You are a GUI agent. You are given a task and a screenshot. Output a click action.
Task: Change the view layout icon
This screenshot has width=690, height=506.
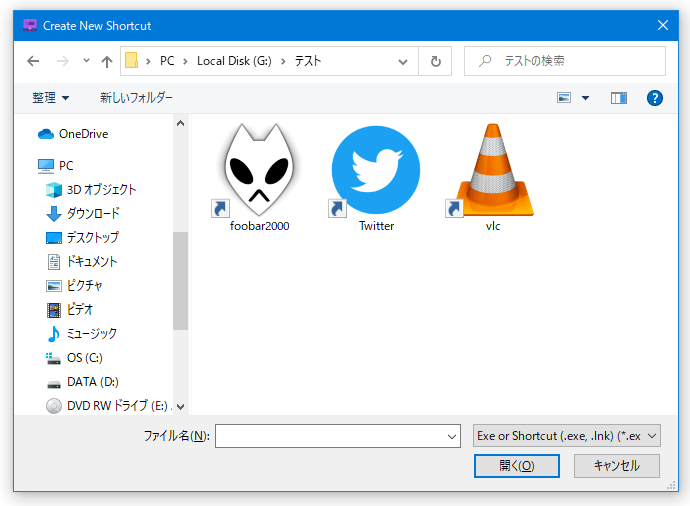[x=564, y=98]
